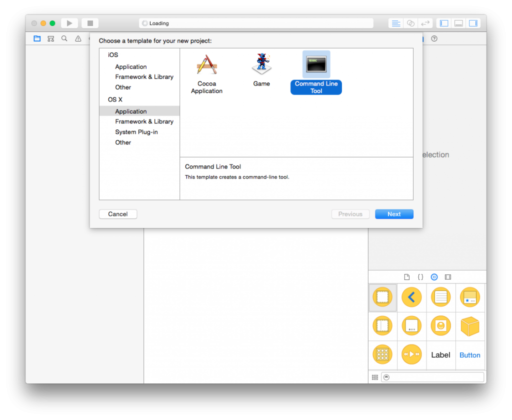The width and height of the screenshot is (512, 420).
Task: Click the OS X section header
Action: pyautogui.click(x=115, y=99)
